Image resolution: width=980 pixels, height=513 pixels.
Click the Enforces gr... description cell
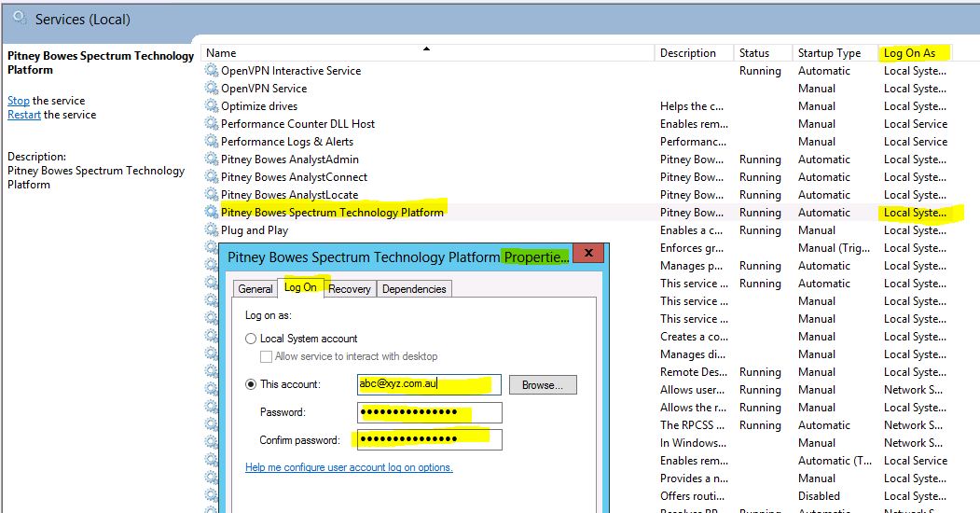click(692, 248)
